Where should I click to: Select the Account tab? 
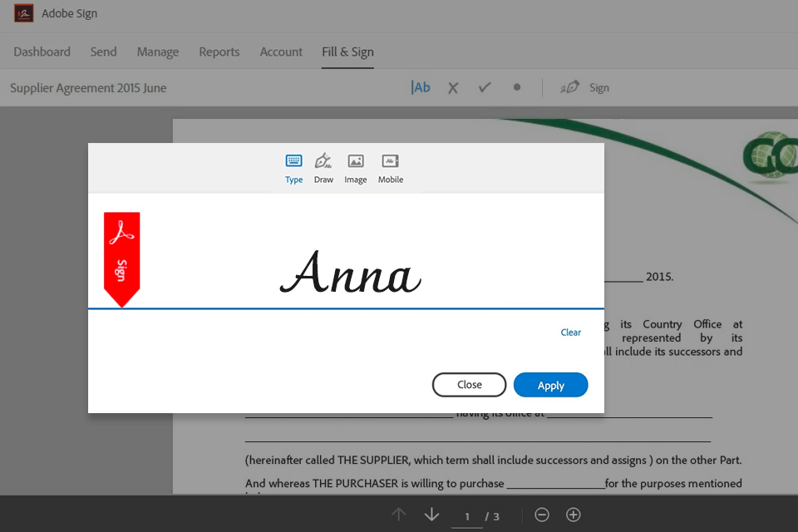pyautogui.click(x=281, y=52)
